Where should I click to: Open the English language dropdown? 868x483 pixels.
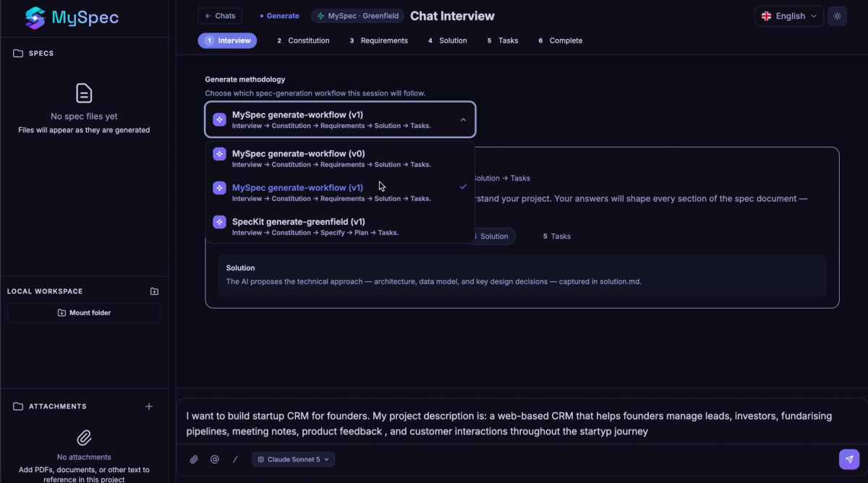[x=789, y=16]
